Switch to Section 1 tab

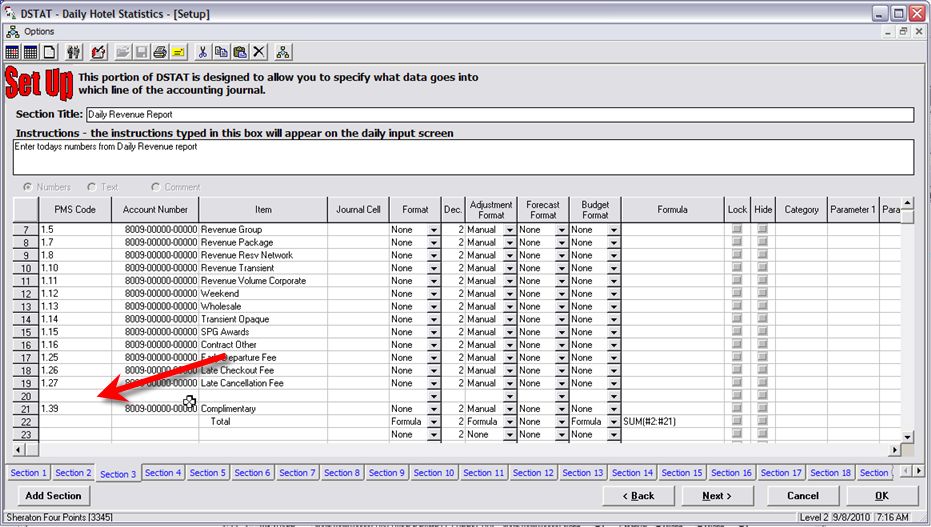(28, 473)
